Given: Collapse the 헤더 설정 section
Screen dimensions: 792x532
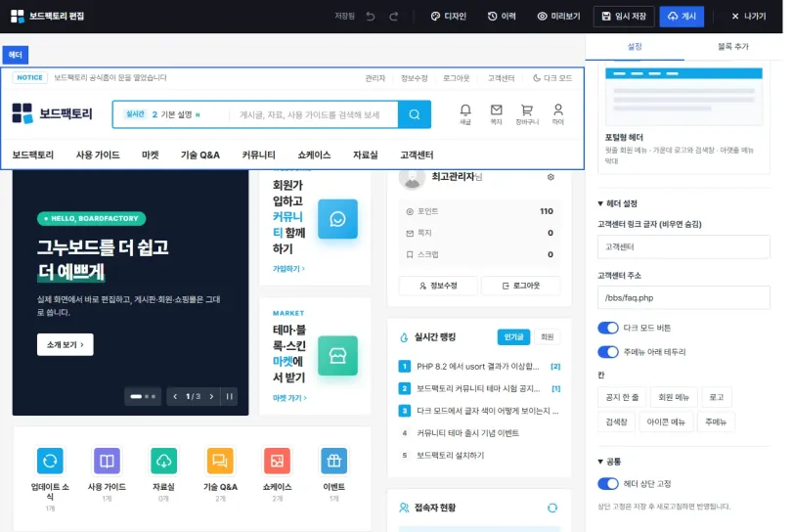Looking at the screenshot, I should (617, 203).
